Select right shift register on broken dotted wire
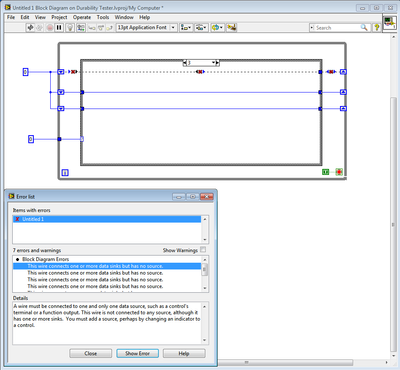Image resolution: width=400 pixels, height=370 pixels. tap(343, 72)
